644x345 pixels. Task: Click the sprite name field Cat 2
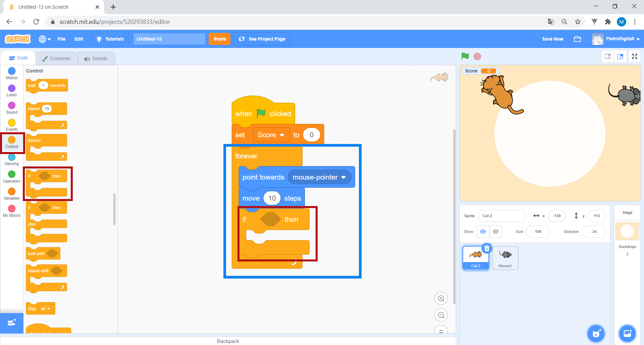(x=501, y=216)
